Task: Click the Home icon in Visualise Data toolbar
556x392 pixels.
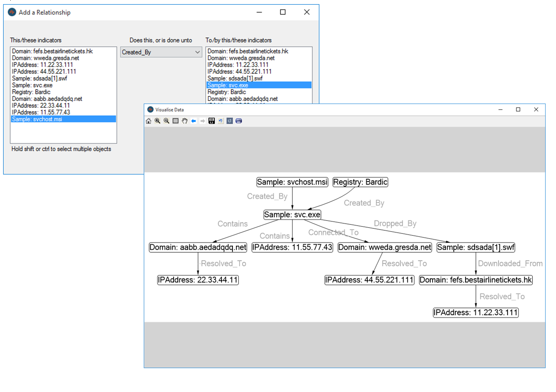Action: point(149,121)
